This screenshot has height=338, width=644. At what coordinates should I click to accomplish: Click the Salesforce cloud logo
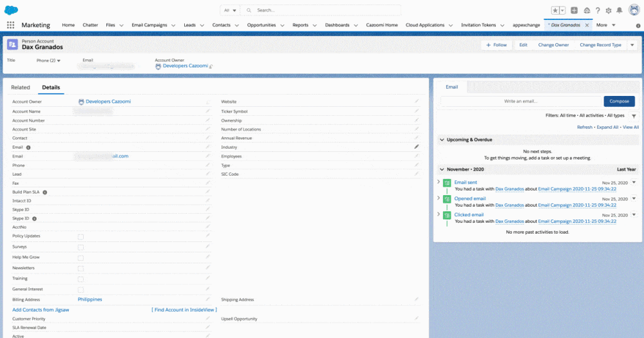[x=12, y=10]
